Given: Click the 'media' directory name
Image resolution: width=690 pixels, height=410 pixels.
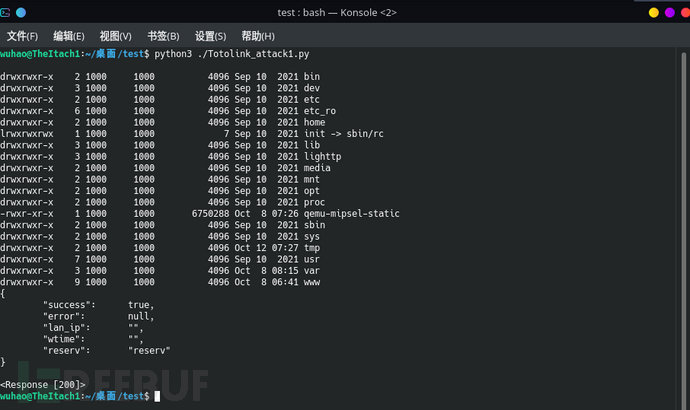Looking at the screenshot, I should pos(317,168).
